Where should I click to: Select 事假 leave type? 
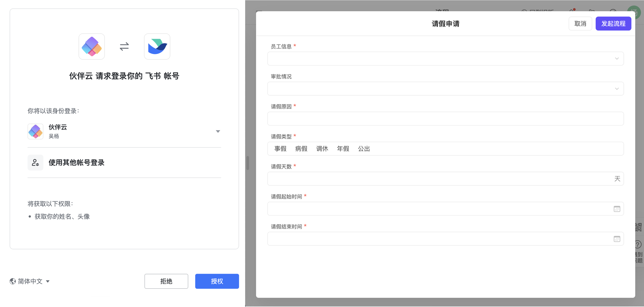(x=280, y=149)
